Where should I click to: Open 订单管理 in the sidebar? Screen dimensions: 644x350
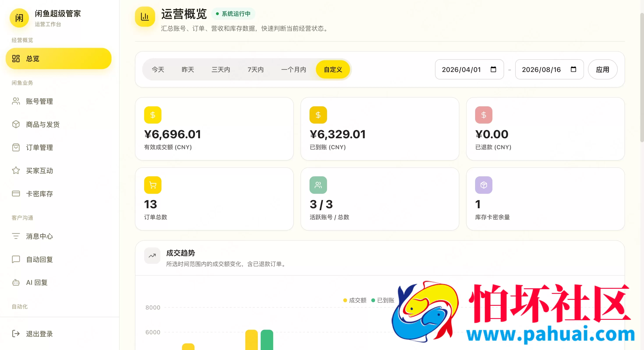pos(58,147)
